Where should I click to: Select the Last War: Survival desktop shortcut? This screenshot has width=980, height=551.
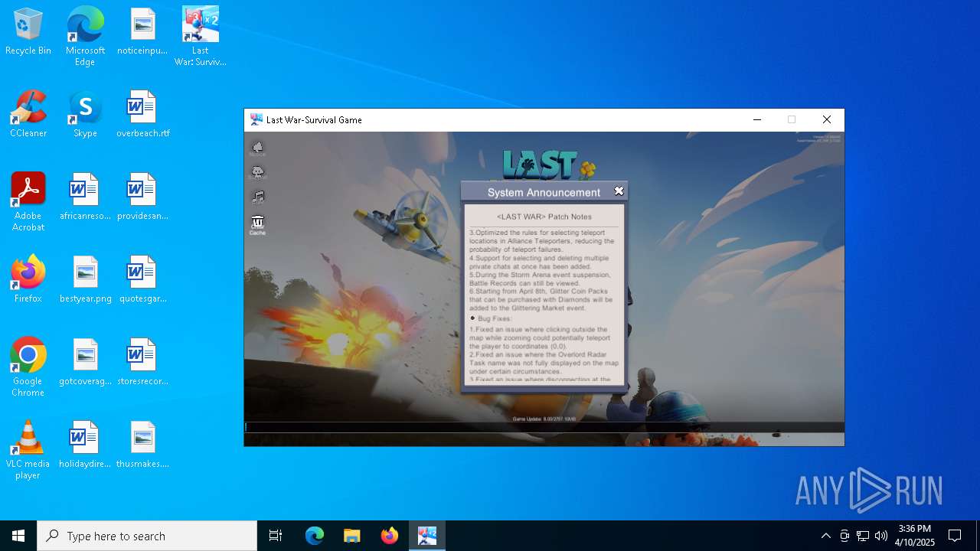tap(200, 37)
